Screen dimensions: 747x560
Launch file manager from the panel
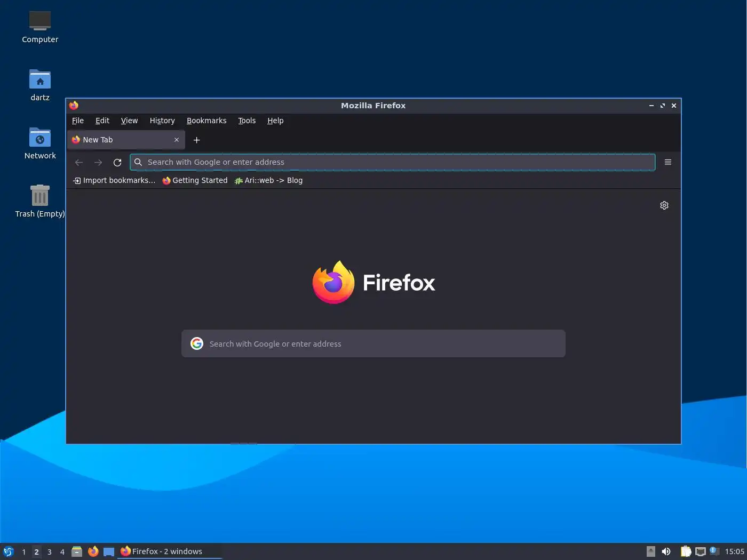pos(77,551)
